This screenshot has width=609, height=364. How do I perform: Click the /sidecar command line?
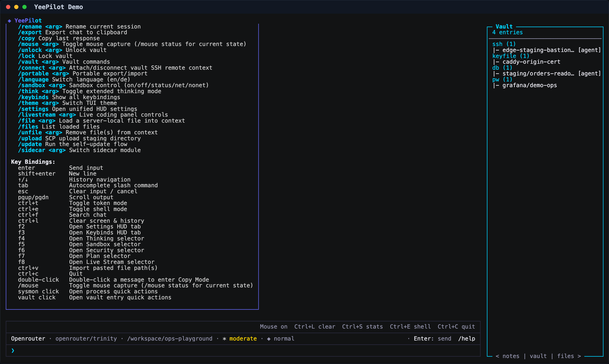coord(79,150)
